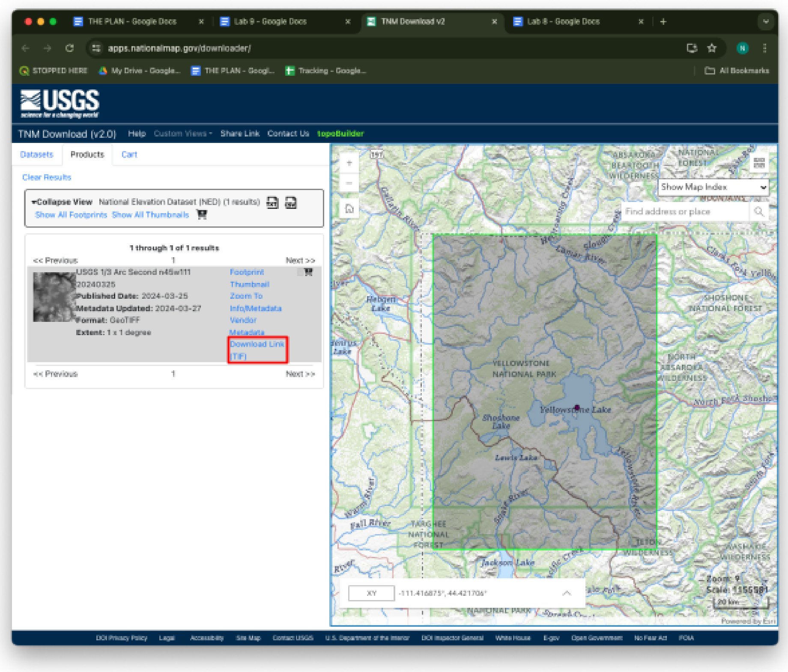Switch to the Cart tab

pos(129,155)
